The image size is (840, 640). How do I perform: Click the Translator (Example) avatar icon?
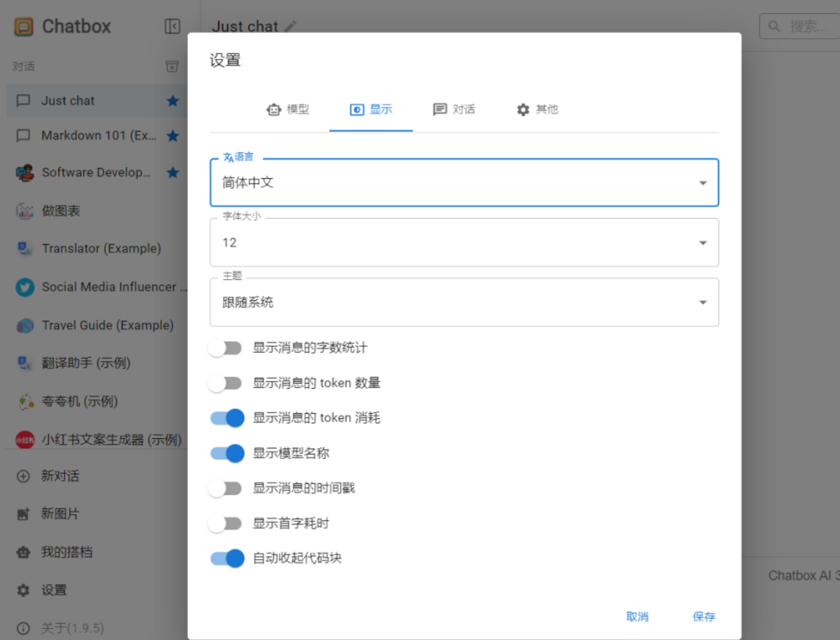coord(24,249)
